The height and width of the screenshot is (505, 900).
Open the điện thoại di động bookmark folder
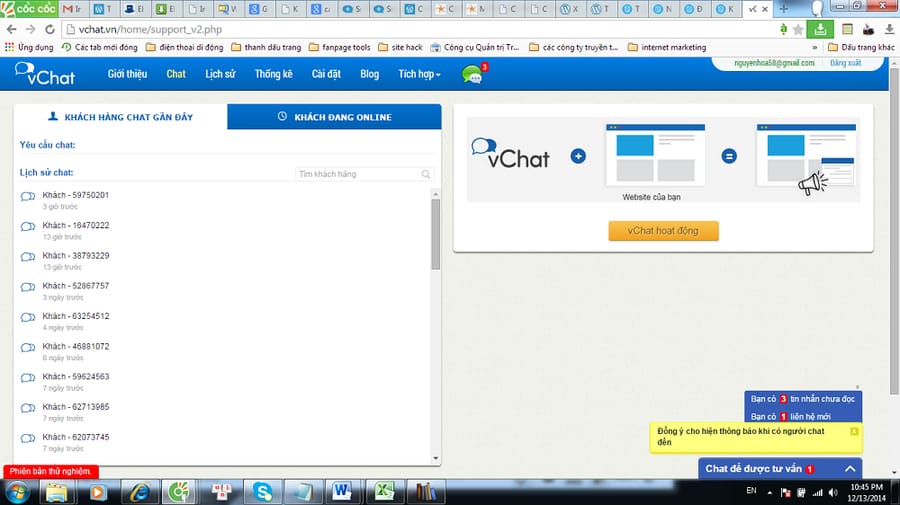184,48
